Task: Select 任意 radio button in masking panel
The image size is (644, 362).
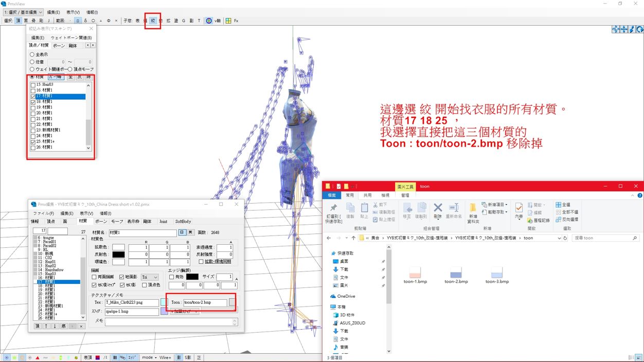Action: pyautogui.click(x=32, y=62)
